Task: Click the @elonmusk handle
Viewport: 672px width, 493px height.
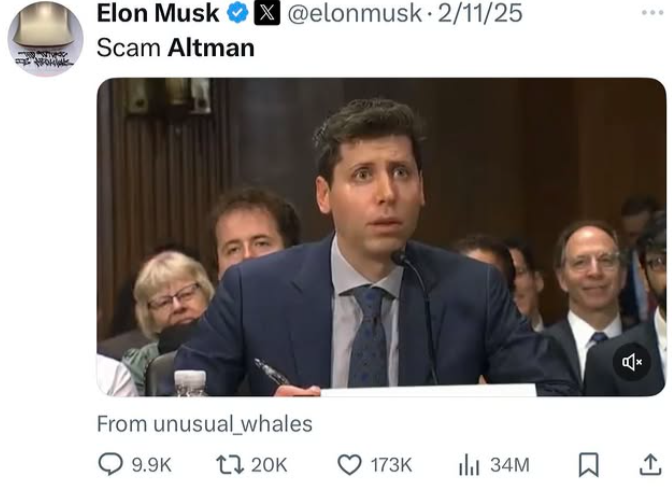Action: click(354, 13)
